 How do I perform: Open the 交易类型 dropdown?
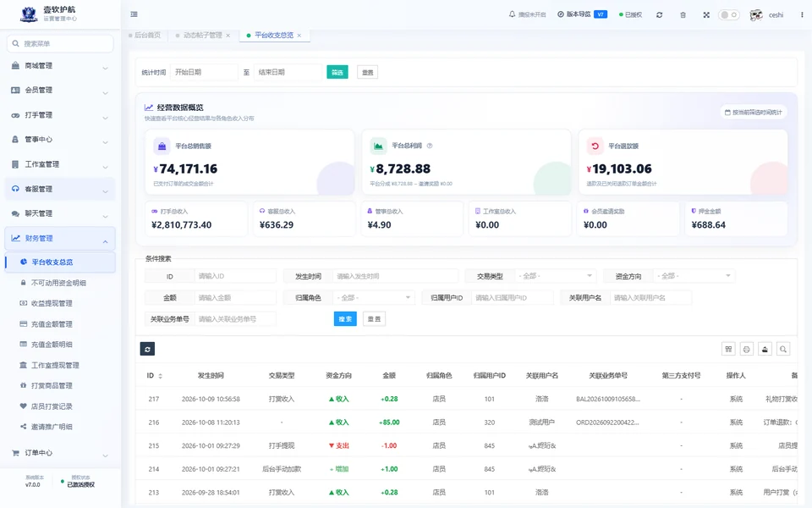[x=555, y=276]
